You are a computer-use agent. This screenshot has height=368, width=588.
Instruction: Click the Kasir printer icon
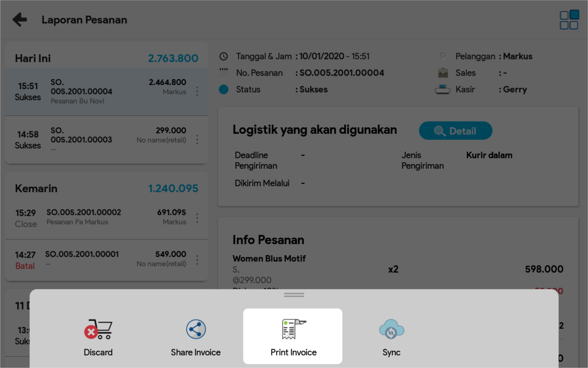coord(442,89)
